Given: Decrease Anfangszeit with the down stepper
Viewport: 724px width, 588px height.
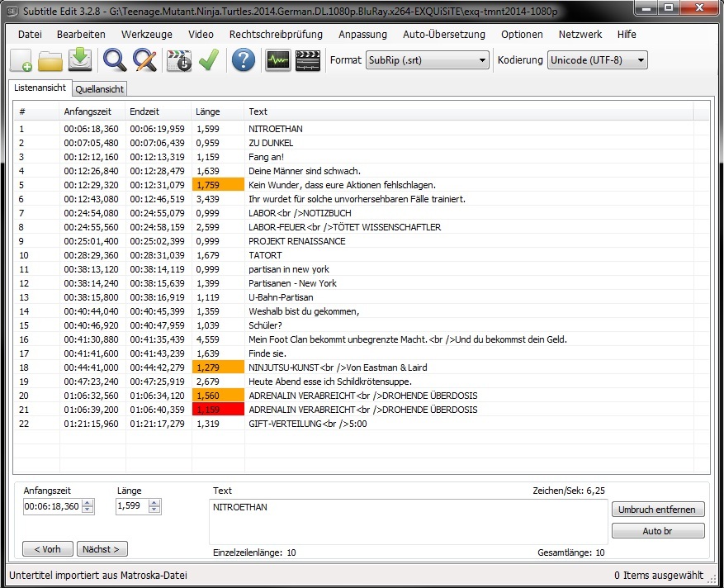Looking at the screenshot, I should (x=88, y=510).
